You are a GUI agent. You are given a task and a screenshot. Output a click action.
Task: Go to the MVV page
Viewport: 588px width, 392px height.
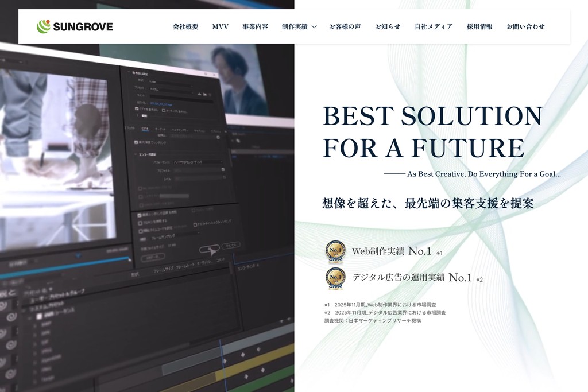(220, 26)
